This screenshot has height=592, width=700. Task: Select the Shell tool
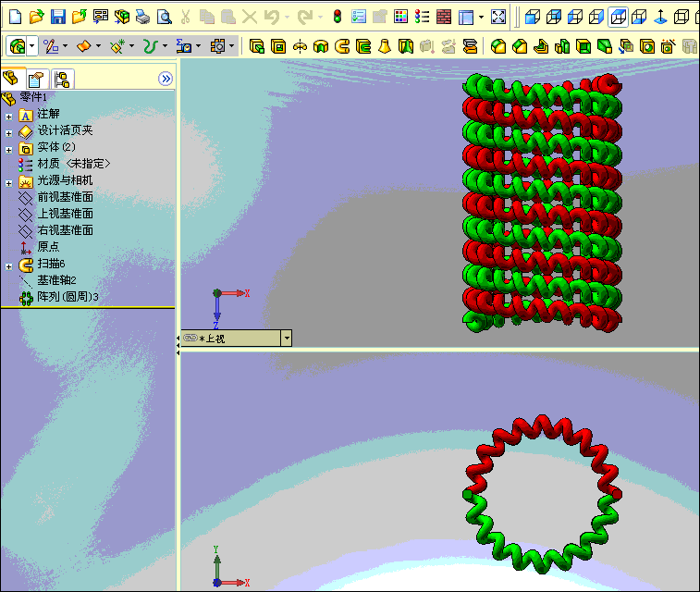(583, 46)
